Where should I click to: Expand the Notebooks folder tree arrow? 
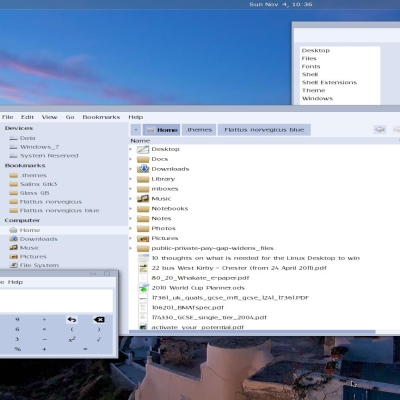coord(131,209)
